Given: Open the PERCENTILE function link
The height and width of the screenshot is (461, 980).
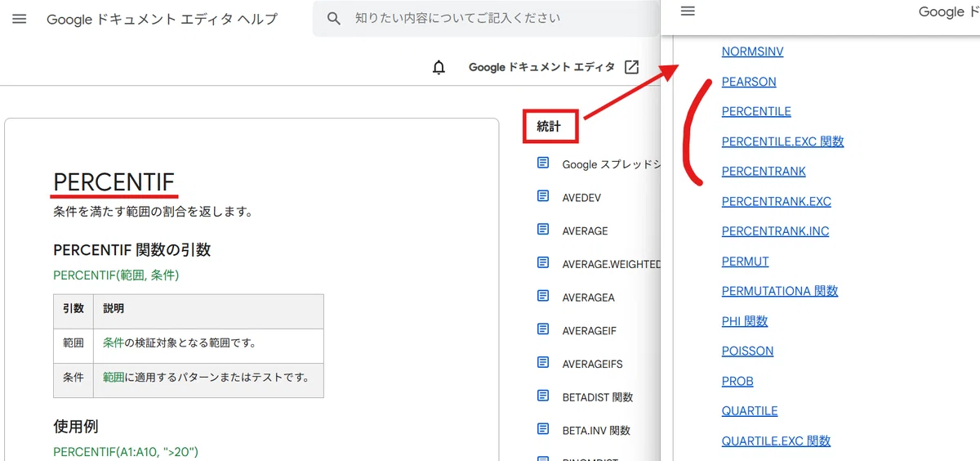Looking at the screenshot, I should coord(756,111).
